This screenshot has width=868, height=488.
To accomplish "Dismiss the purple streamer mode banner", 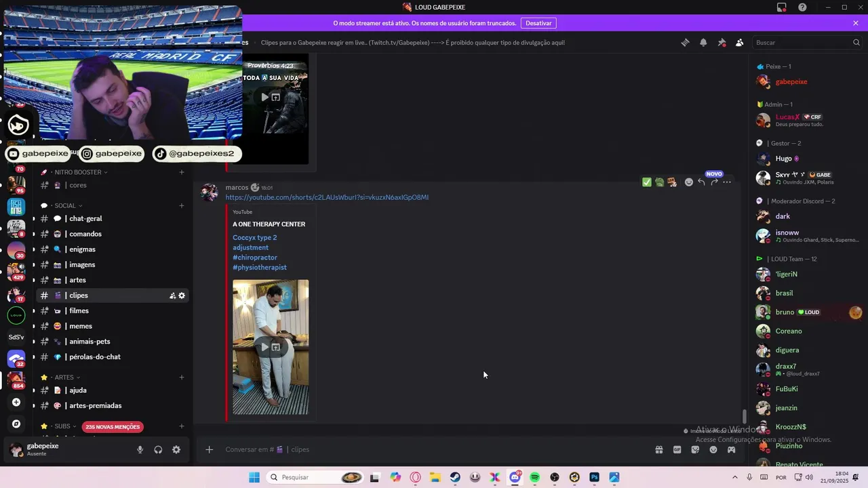I will tap(856, 23).
